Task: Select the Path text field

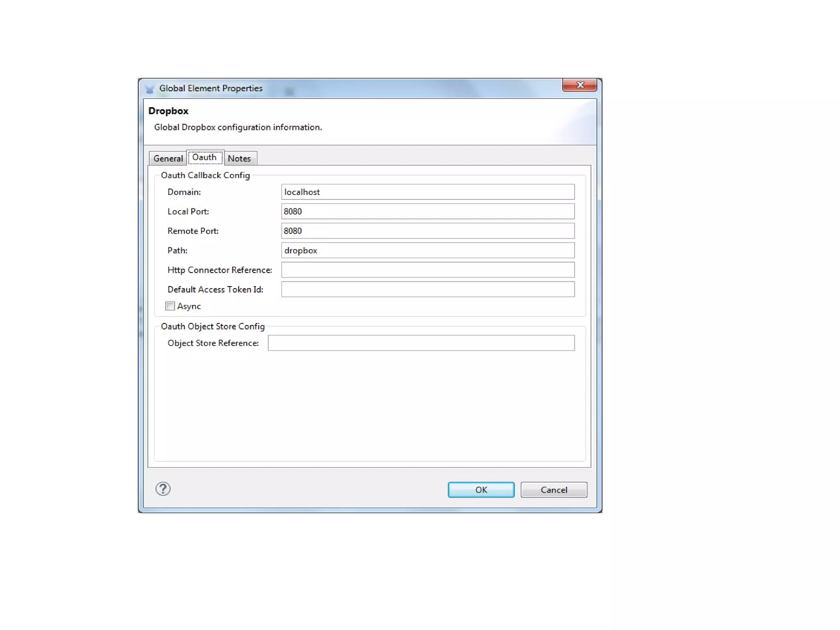Action: coord(428,250)
